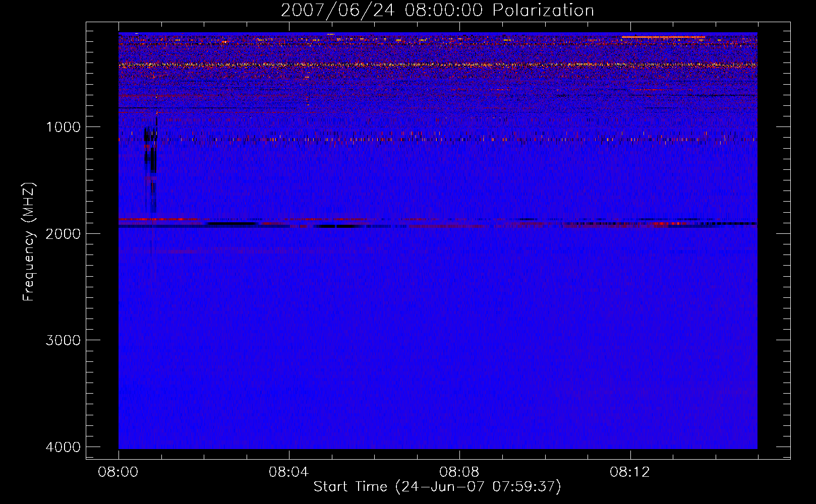Select the 'Frequency (MHZ)' axis label

tap(29, 242)
